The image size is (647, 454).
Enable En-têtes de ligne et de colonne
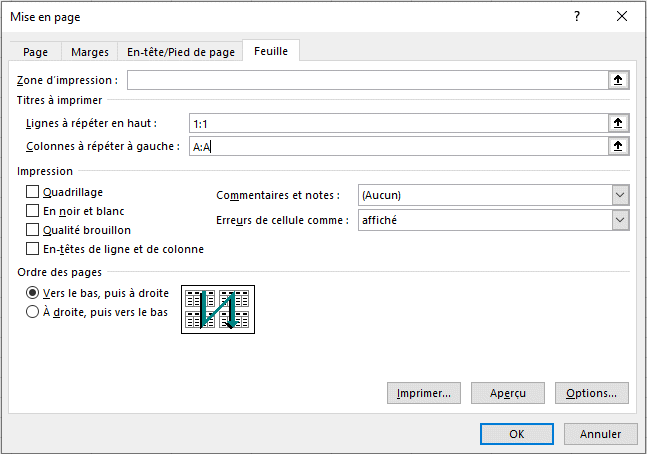pyautogui.click(x=32, y=249)
